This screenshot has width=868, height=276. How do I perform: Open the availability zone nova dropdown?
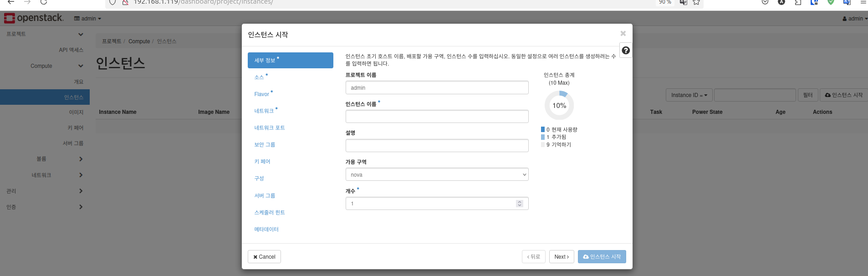pos(437,175)
